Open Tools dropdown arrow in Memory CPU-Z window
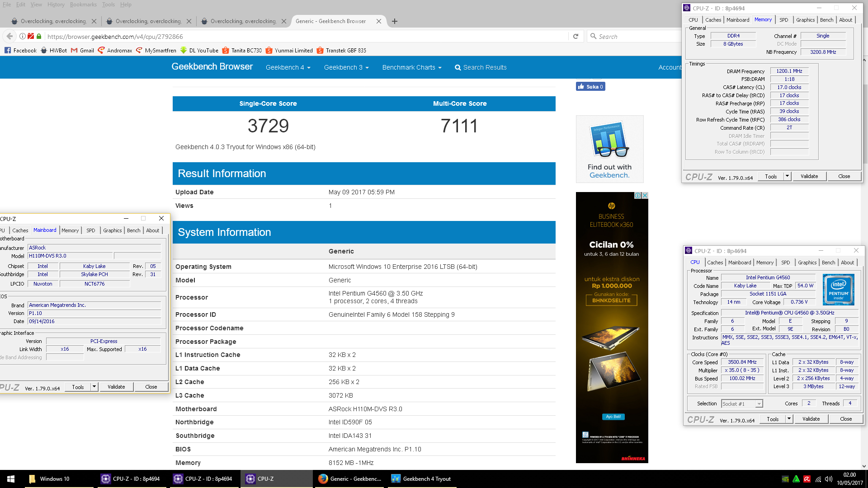The width and height of the screenshot is (868, 488). [787, 176]
